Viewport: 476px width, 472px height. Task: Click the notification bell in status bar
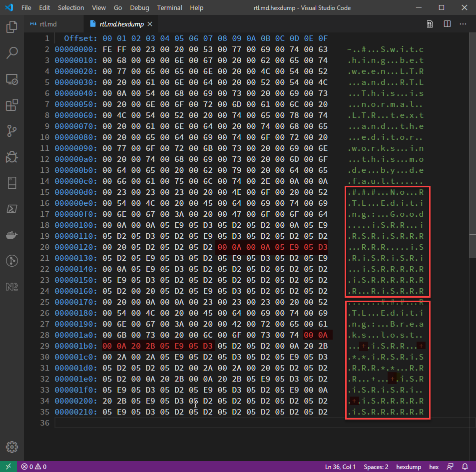(465, 467)
